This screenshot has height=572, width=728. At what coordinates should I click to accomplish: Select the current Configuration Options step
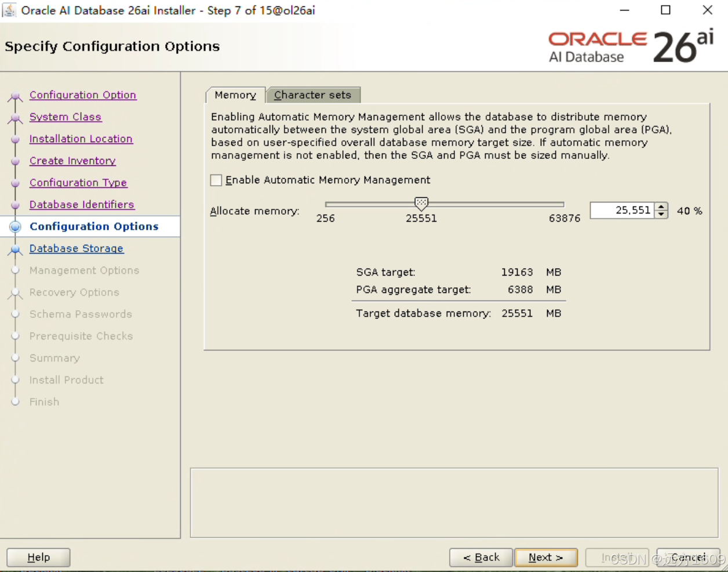(x=94, y=227)
